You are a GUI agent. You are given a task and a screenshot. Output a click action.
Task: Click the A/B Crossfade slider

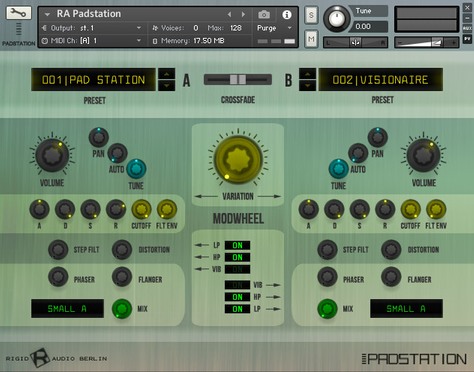click(x=238, y=79)
